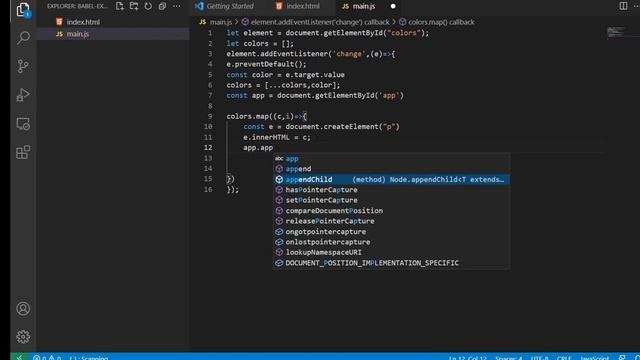Click New Folder icon in Explorer header
The image size is (640, 360).
tap(134, 6)
